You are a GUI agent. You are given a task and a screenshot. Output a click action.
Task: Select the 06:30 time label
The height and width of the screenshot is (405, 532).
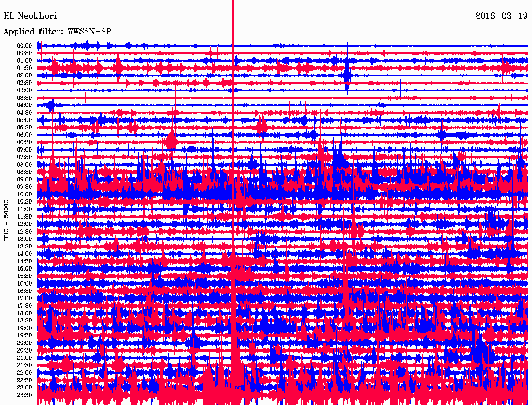click(24, 142)
